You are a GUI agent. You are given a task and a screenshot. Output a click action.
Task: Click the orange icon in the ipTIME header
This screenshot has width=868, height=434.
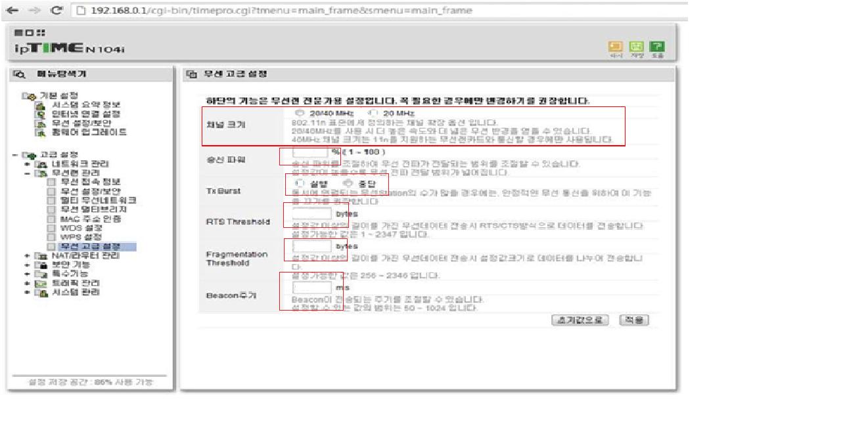tap(615, 47)
